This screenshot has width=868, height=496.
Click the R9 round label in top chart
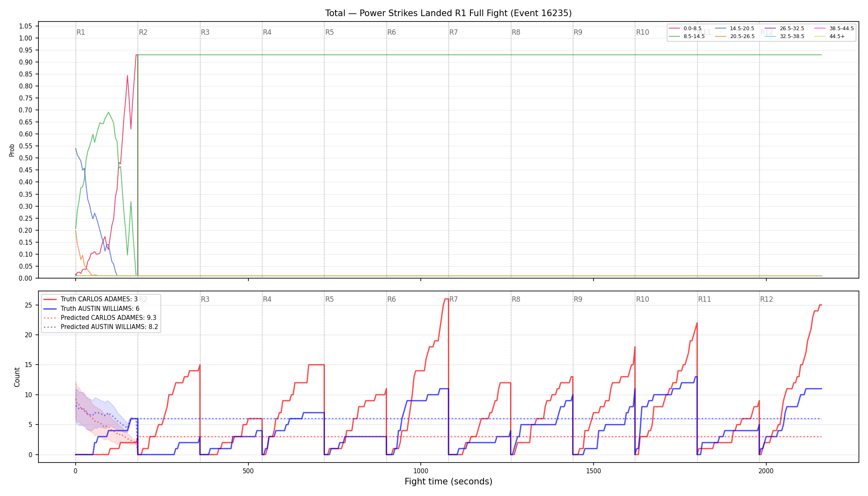pyautogui.click(x=578, y=32)
